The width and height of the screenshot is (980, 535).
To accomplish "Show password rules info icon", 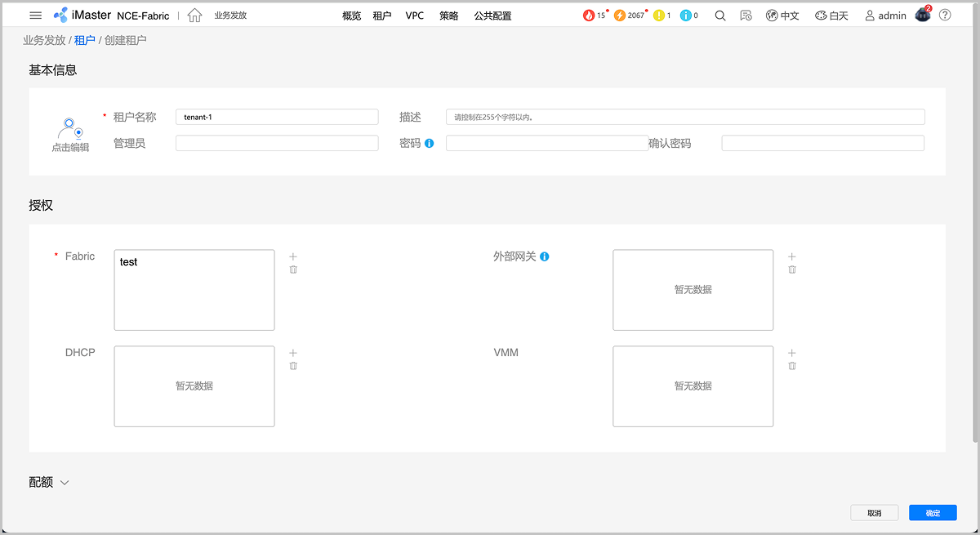I will [430, 144].
